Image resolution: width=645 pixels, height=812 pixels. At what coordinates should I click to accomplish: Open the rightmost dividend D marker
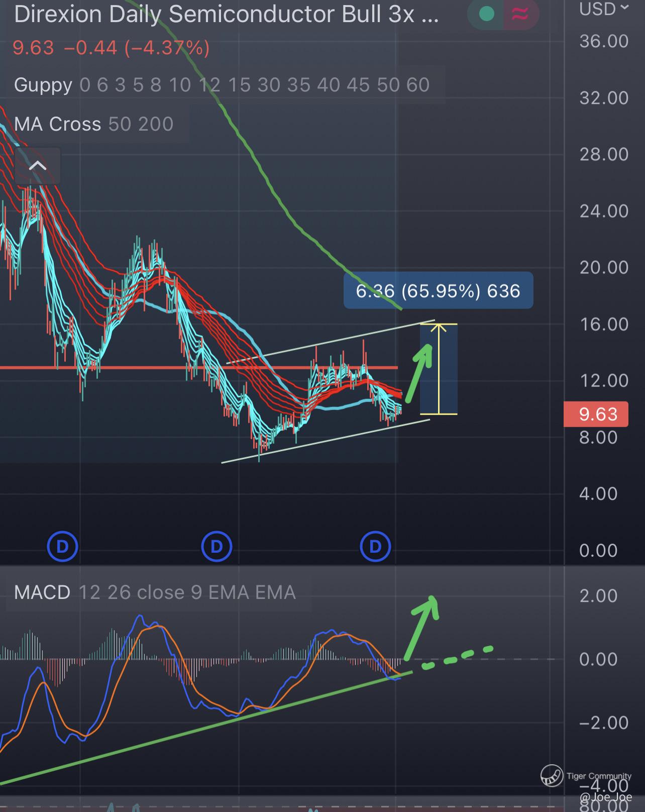pyautogui.click(x=375, y=546)
